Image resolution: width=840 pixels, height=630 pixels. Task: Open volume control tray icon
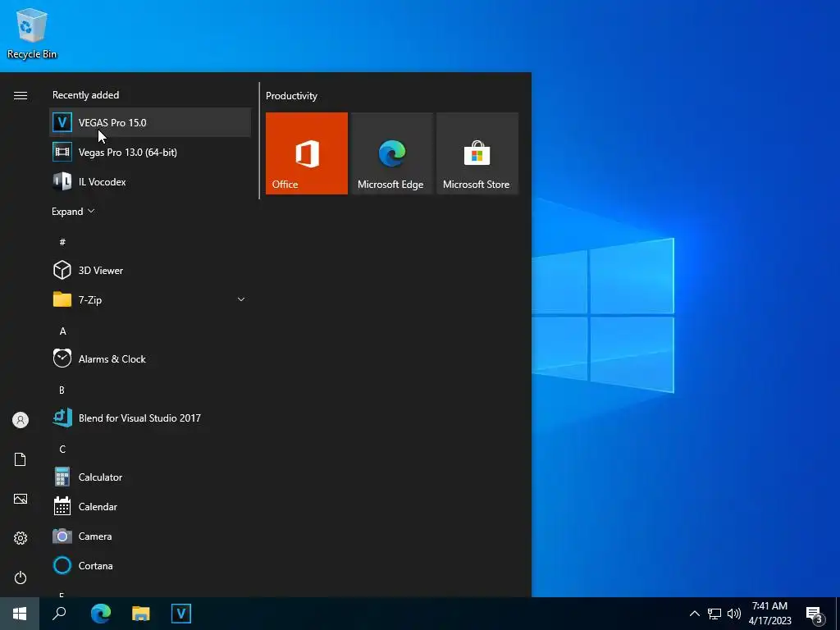[x=734, y=614]
